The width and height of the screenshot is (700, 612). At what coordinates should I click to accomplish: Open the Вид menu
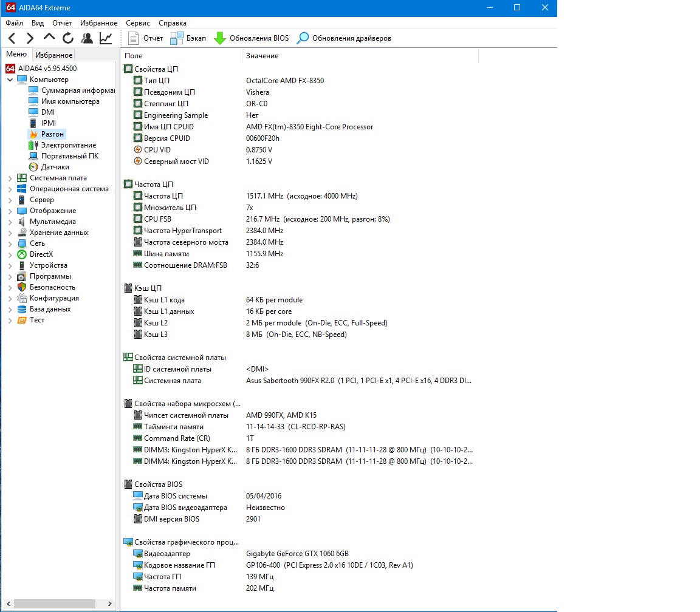click(38, 22)
